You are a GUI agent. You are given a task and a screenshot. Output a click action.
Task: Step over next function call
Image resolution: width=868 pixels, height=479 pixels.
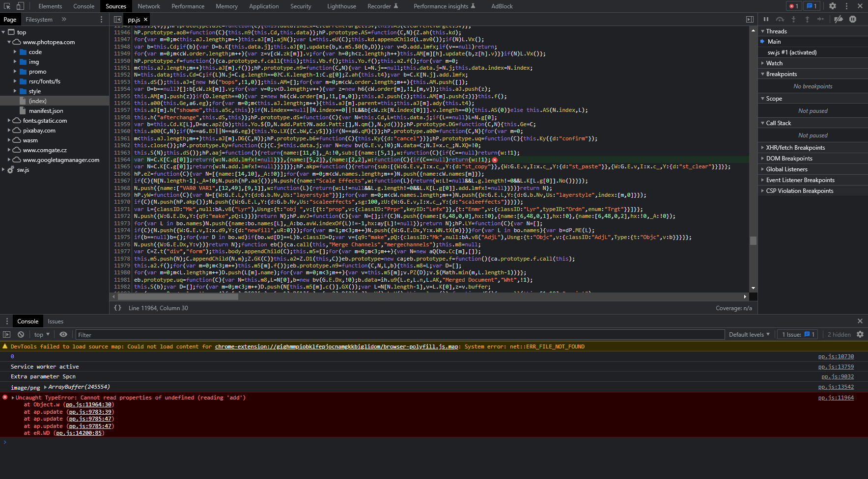780,19
